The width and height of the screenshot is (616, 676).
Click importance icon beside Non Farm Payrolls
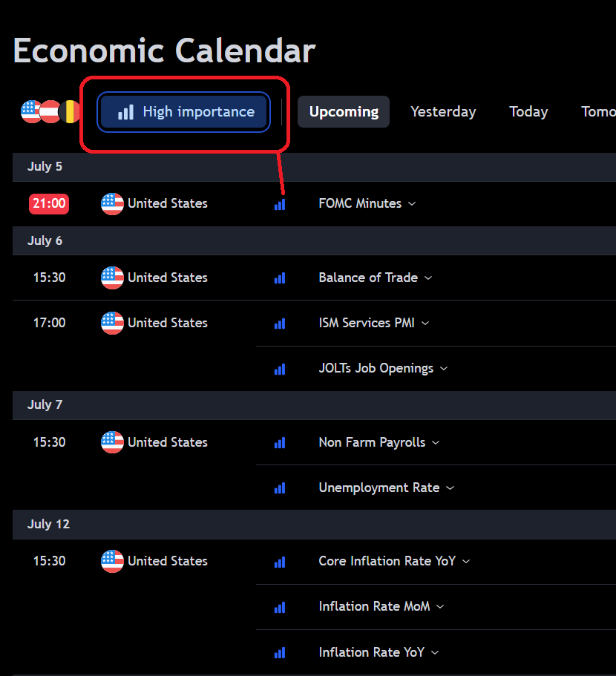point(280,443)
